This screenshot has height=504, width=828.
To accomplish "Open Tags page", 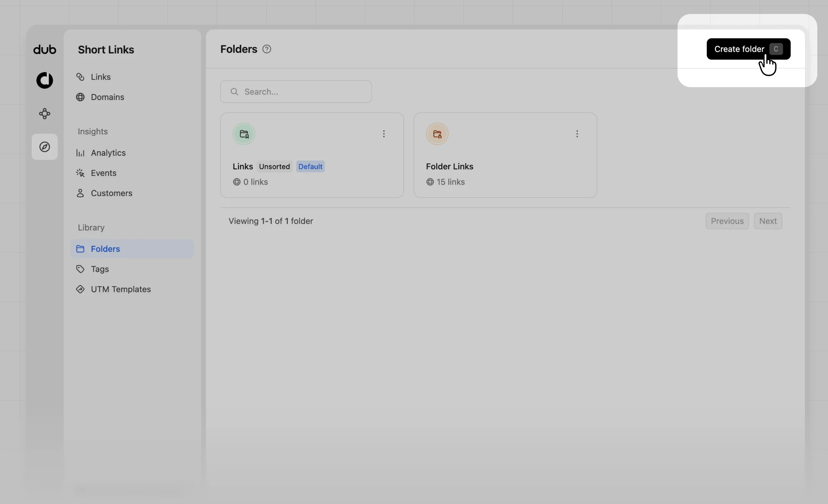I will point(132,269).
